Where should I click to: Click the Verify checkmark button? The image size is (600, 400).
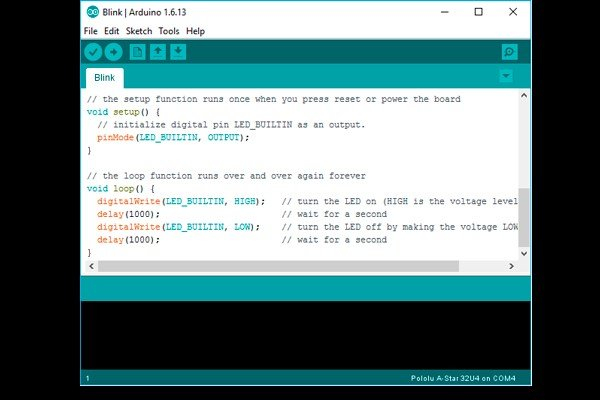click(x=93, y=52)
